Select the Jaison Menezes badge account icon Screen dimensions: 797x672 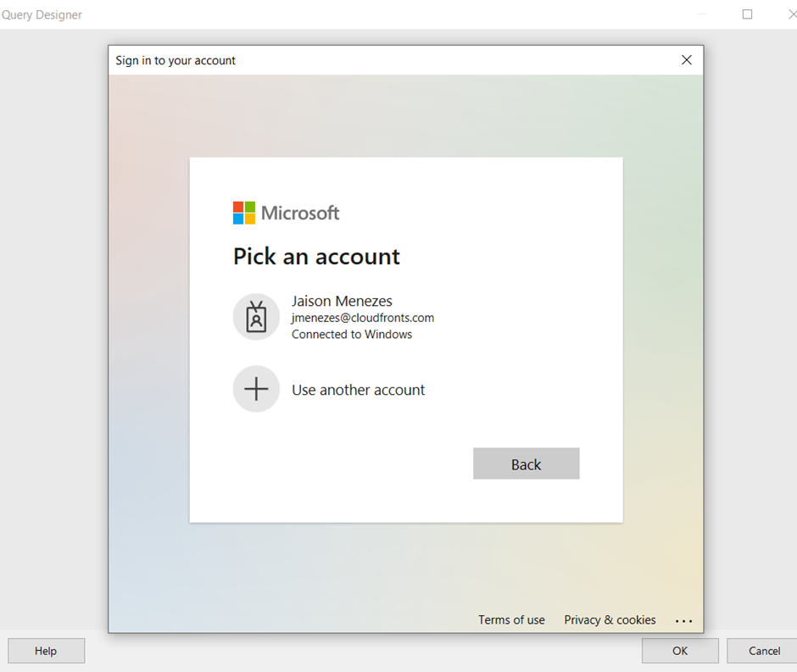coord(256,317)
